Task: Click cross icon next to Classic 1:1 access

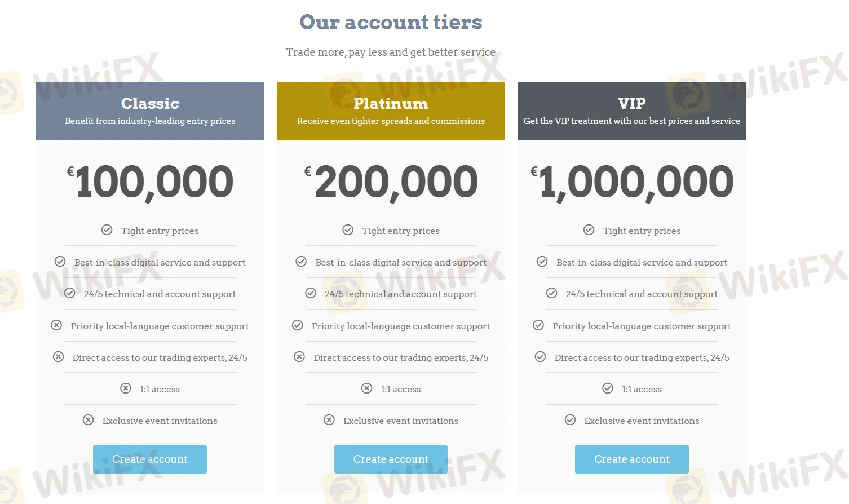Action: tap(126, 388)
